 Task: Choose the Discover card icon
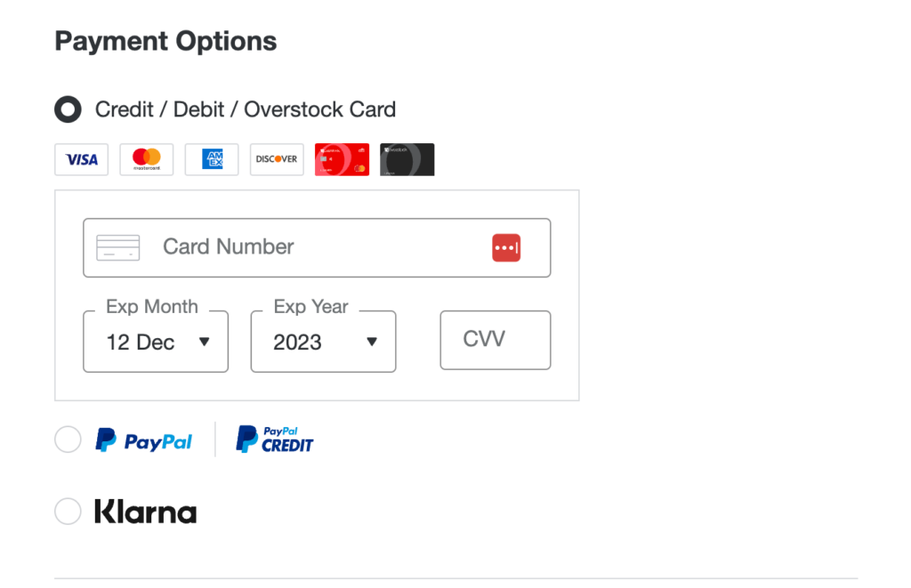coord(276,159)
